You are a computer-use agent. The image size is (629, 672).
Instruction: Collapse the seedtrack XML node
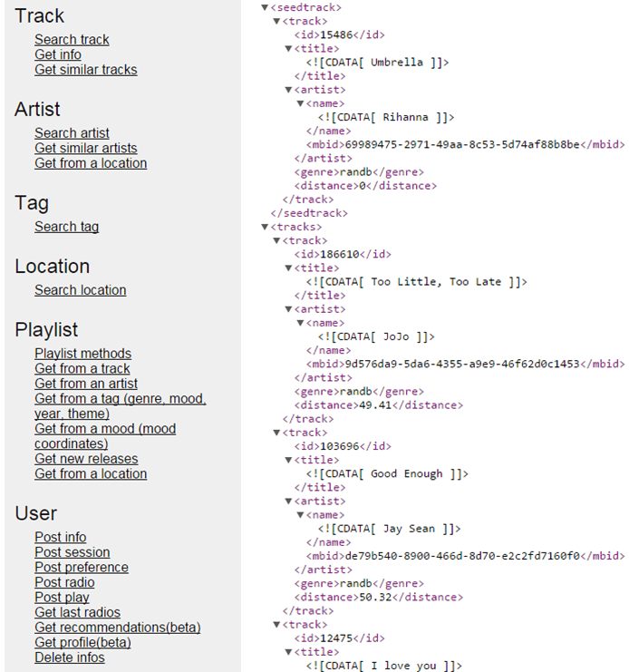(264, 7)
